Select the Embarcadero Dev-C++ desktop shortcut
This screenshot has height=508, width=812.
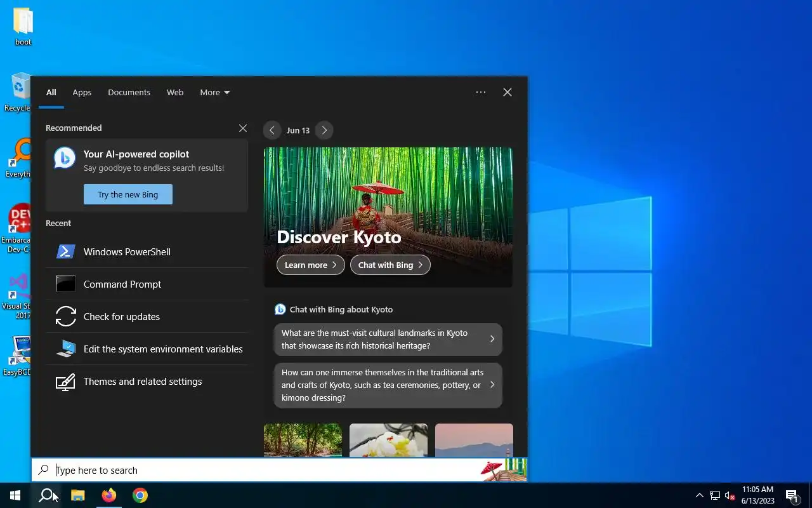tap(18, 229)
